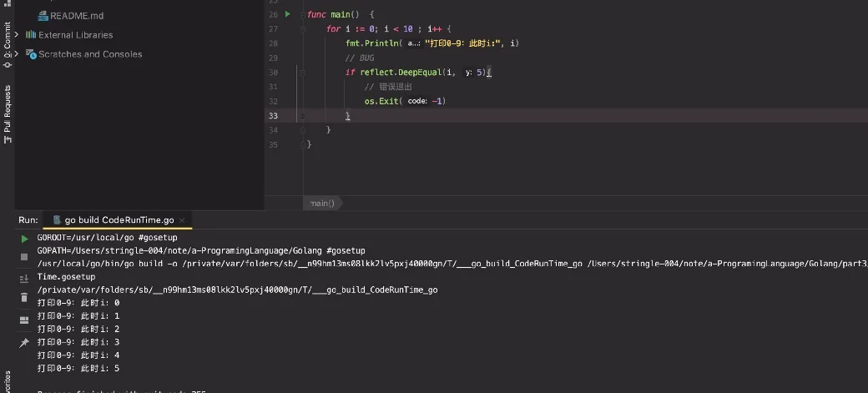Click fold end marker on line 33
Image resolution: width=868 pixels, height=393 pixels.
302,116
